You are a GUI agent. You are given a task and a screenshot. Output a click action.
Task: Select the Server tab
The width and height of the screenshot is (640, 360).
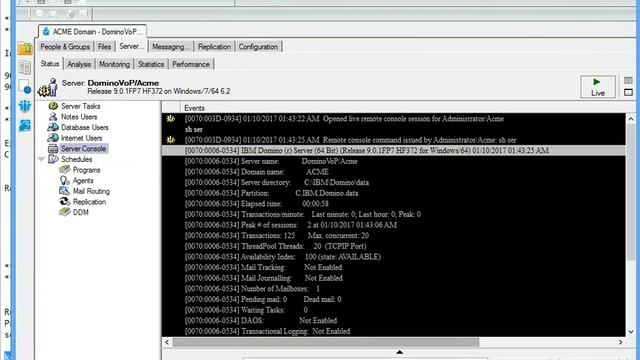click(131, 46)
